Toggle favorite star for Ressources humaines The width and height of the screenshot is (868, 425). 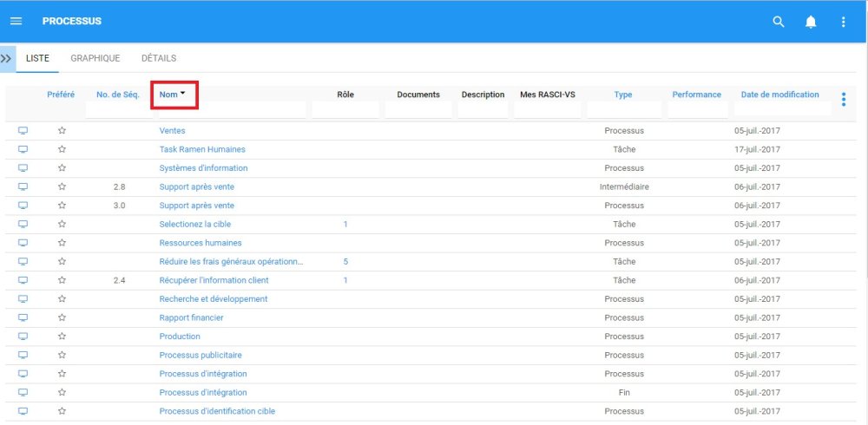click(62, 242)
